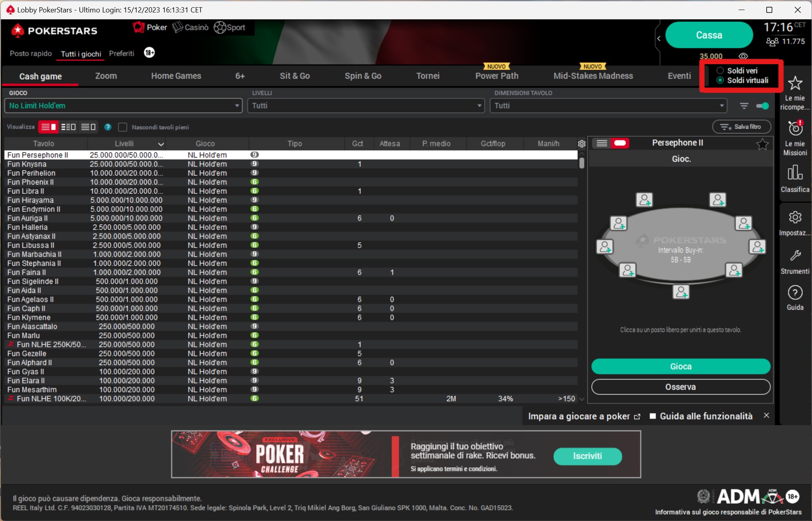Click the Tavolo column header

(44, 144)
